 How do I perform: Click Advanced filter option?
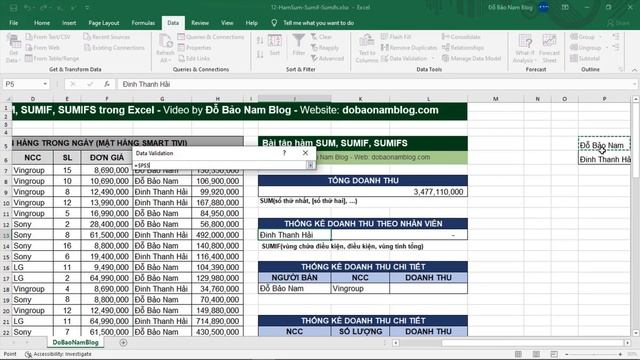pos(327,58)
